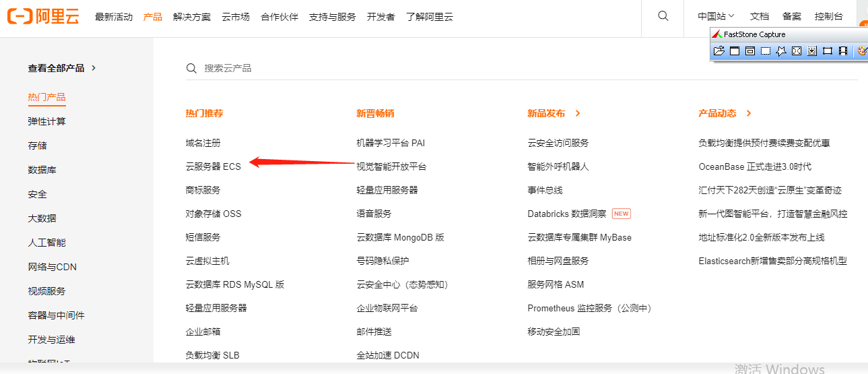Select FastStone capture scrolling window tool
Viewport: 868px width, 374px height.
tap(812, 51)
